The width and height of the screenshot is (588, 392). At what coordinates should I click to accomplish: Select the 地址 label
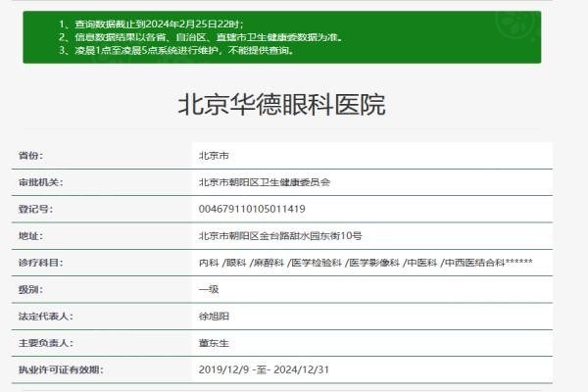(30, 236)
